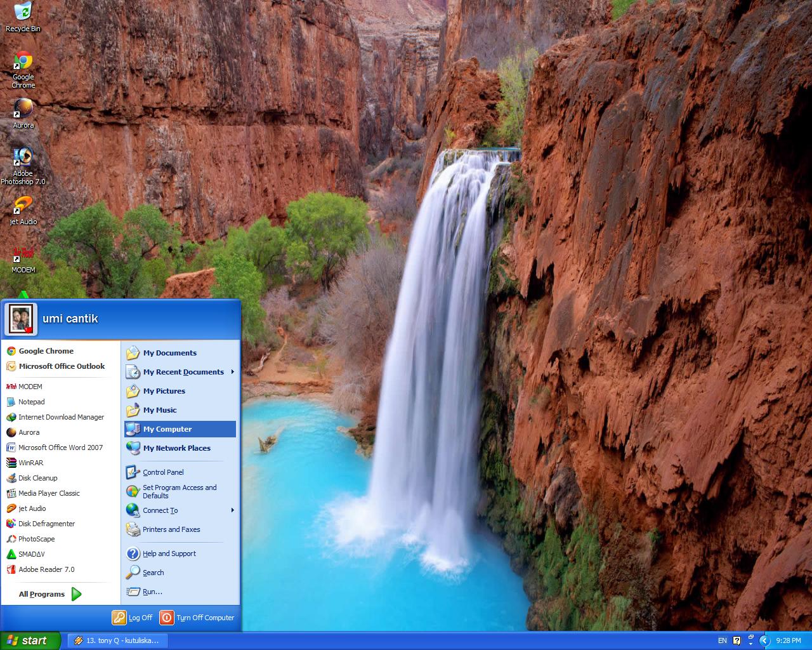
Task: Launch Internet Download Manager
Action: (61, 417)
